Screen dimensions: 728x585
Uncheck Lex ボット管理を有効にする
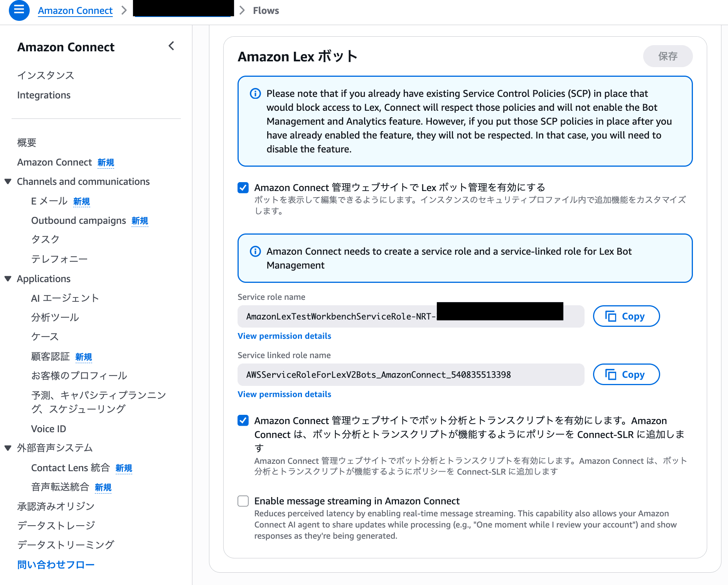243,188
